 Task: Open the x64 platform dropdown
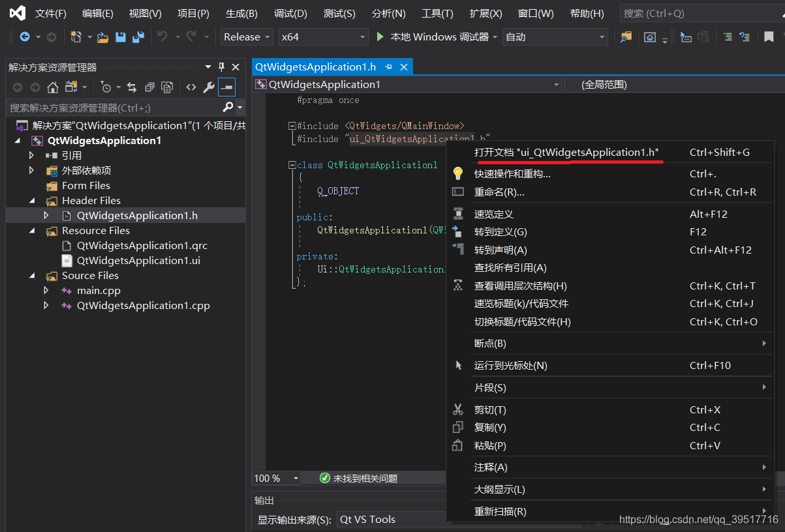[323, 37]
